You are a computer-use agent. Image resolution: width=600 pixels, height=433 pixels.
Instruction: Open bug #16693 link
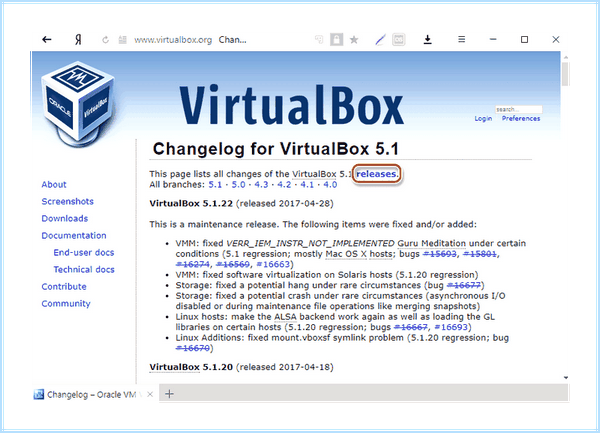tap(451, 327)
